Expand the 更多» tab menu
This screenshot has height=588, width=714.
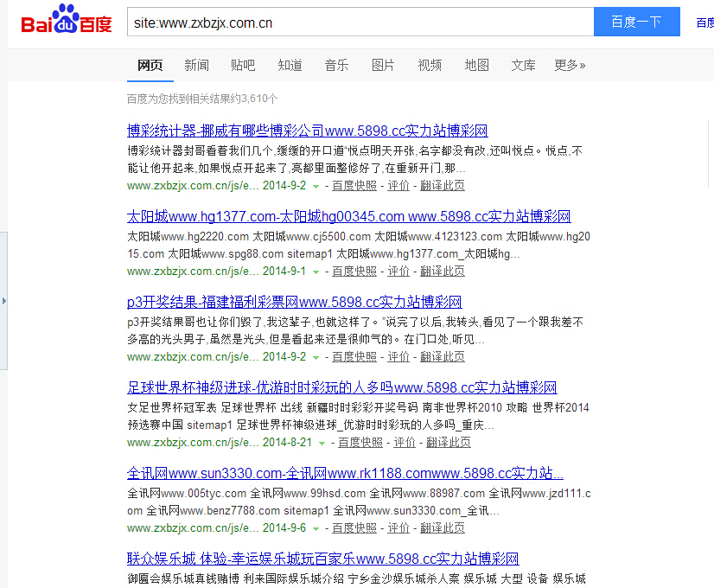[x=570, y=66]
